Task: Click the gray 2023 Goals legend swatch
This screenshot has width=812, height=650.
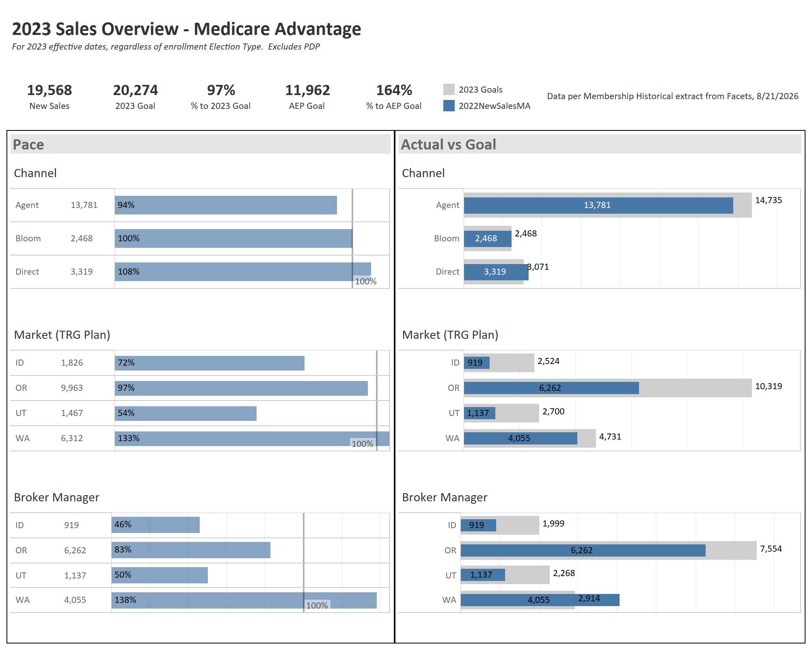Action: click(x=449, y=89)
